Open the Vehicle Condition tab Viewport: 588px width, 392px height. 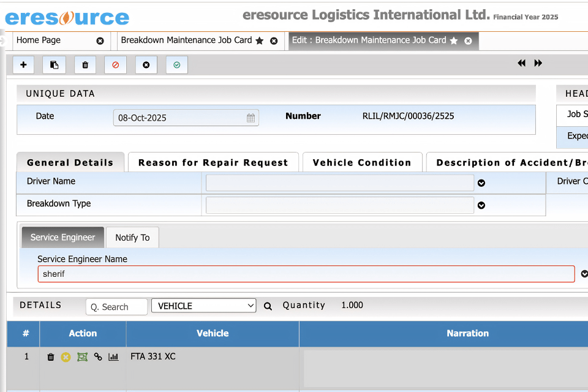point(362,162)
